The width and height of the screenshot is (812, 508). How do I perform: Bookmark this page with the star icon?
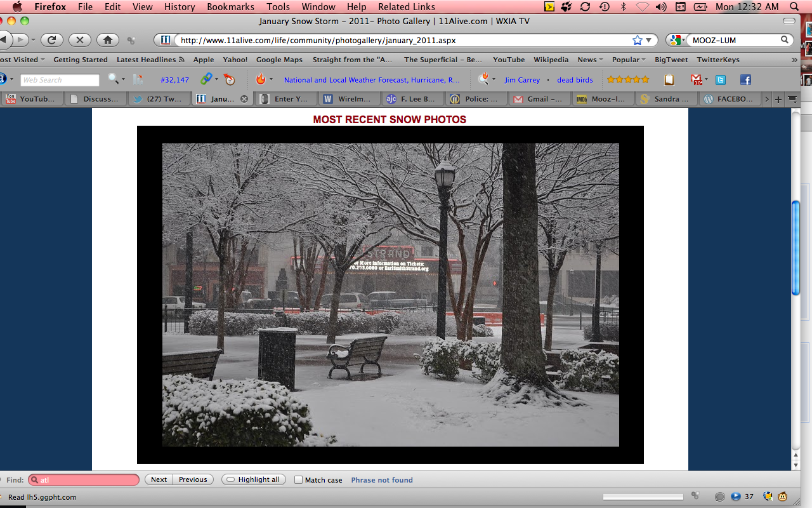click(x=637, y=40)
